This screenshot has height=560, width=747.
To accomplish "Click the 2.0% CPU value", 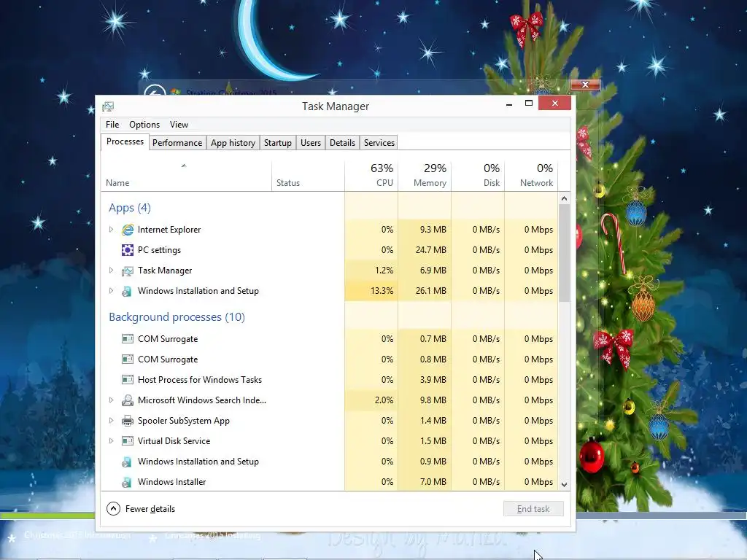I will tap(384, 400).
